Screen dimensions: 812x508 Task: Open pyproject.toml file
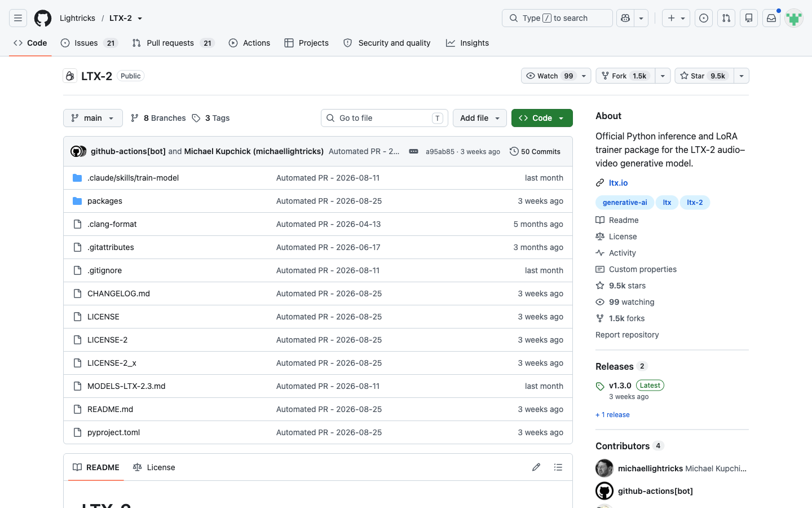(x=113, y=432)
